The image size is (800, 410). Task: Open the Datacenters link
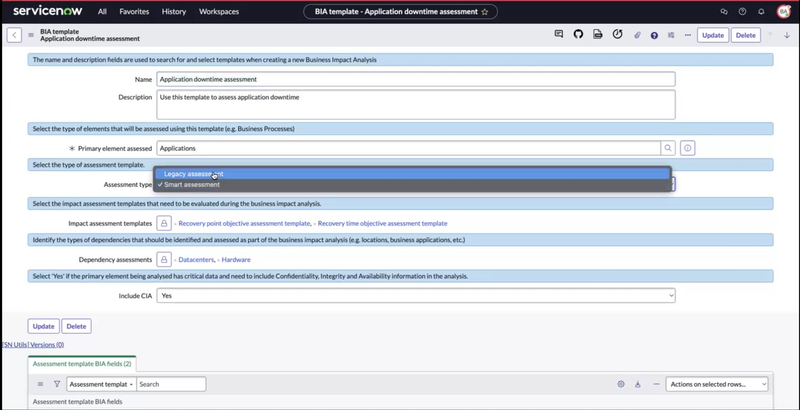[x=196, y=260]
